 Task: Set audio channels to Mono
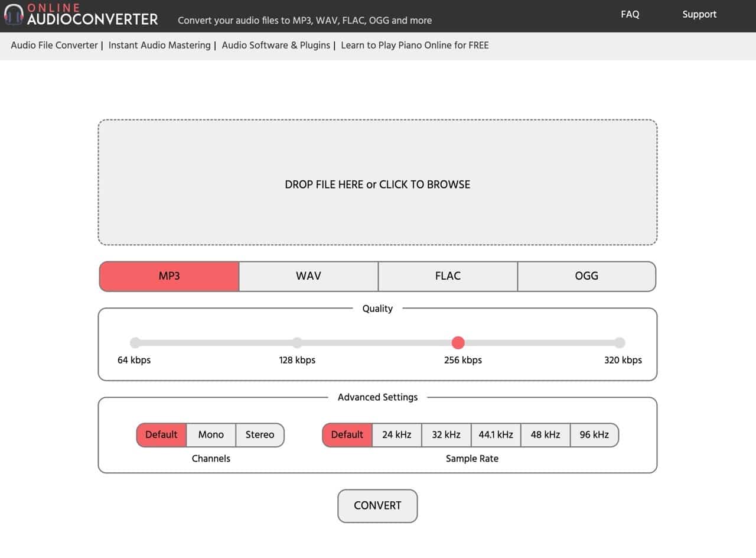[x=211, y=434]
